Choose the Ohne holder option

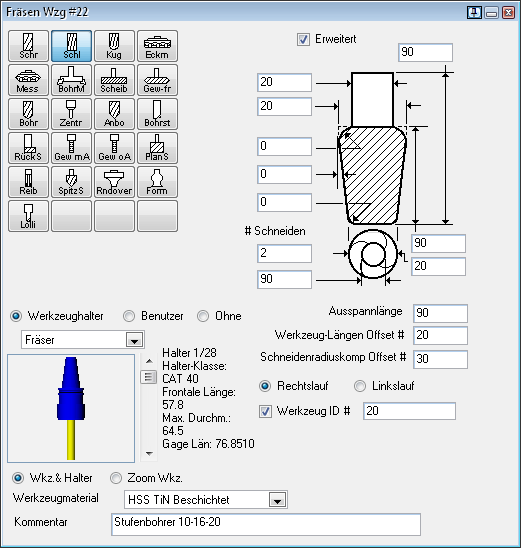tap(203, 316)
